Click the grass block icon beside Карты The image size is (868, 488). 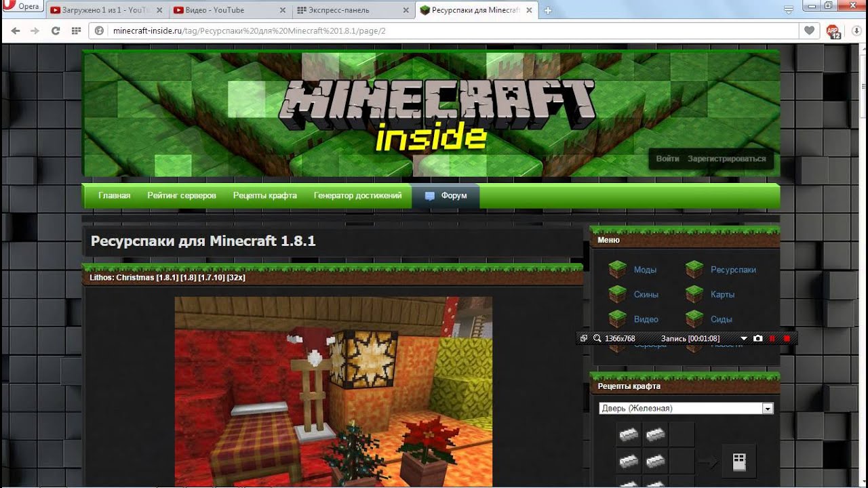coord(694,294)
